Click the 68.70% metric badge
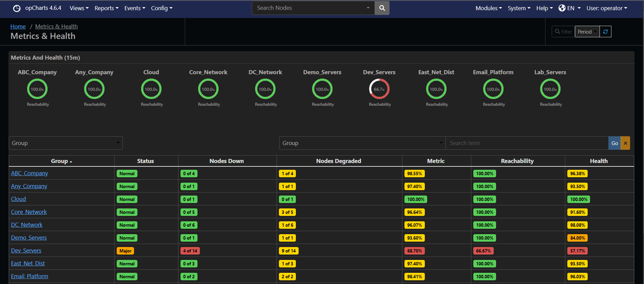Viewport: 644px width, 284px height. tap(415, 251)
